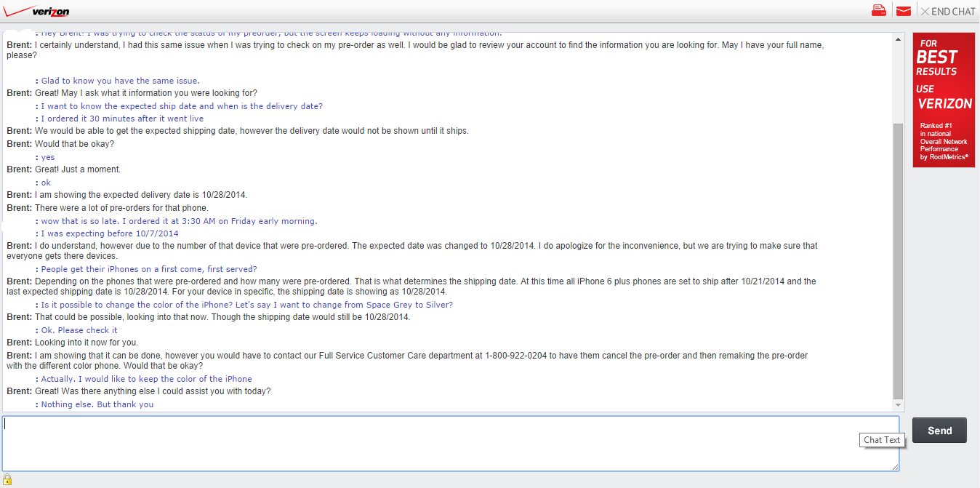Click the padlock security icon below the chat box

(x=7, y=479)
